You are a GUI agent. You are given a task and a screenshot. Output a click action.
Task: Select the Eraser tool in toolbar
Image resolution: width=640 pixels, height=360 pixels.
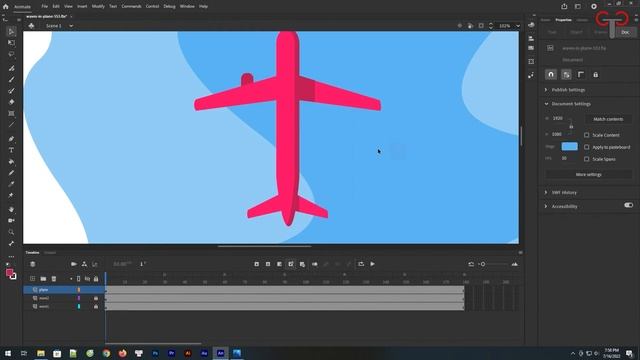(x=11, y=102)
